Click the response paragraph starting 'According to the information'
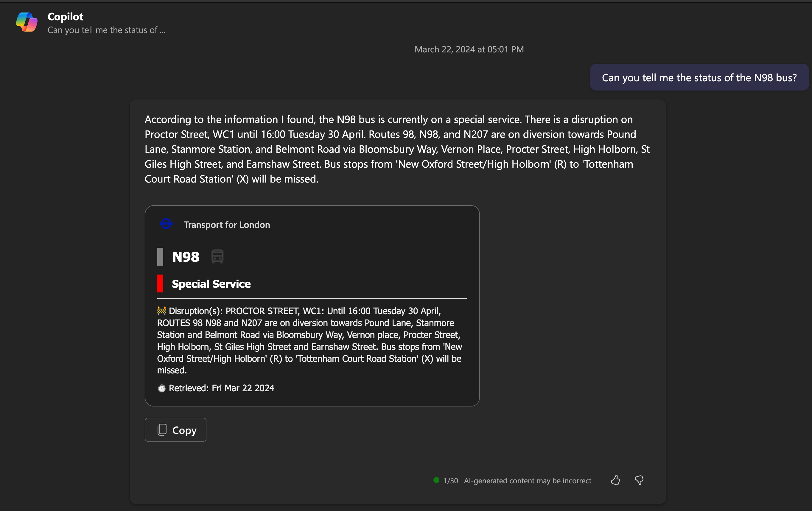Viewport: 812px width, 511px height. point(397,149)
